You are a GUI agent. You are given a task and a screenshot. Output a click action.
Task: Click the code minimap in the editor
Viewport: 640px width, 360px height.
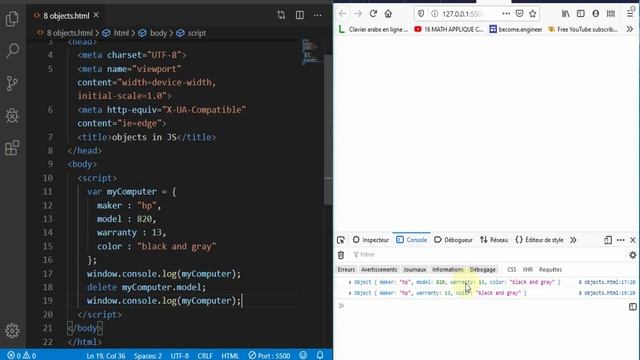click(x=311, y=51)
